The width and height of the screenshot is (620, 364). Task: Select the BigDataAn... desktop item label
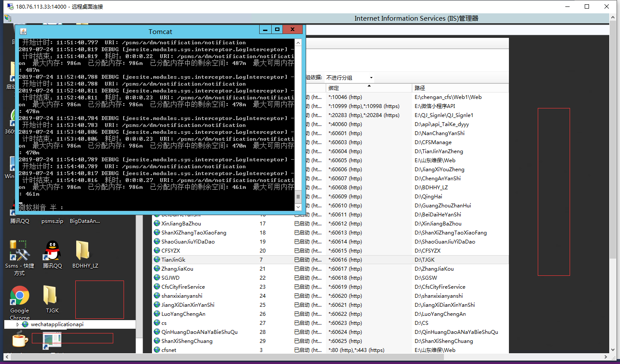click(85, 221)
